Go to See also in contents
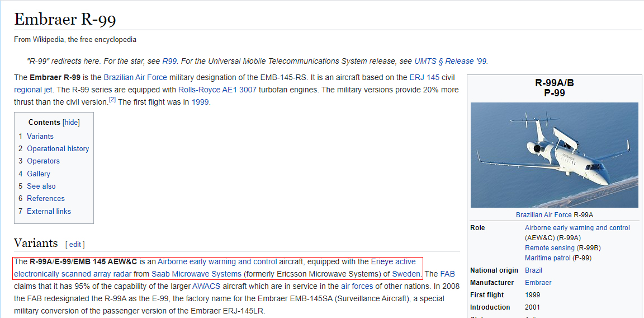Screen dimensions: 644x318 click(41, 186)
